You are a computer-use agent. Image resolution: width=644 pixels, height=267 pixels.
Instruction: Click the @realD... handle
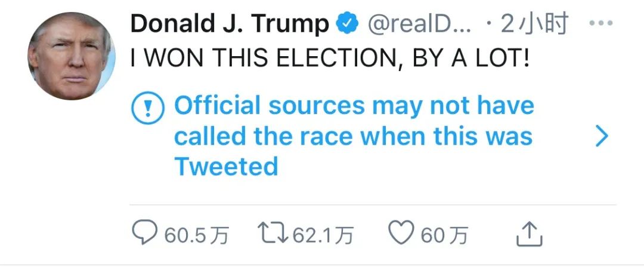pos(421,24)
